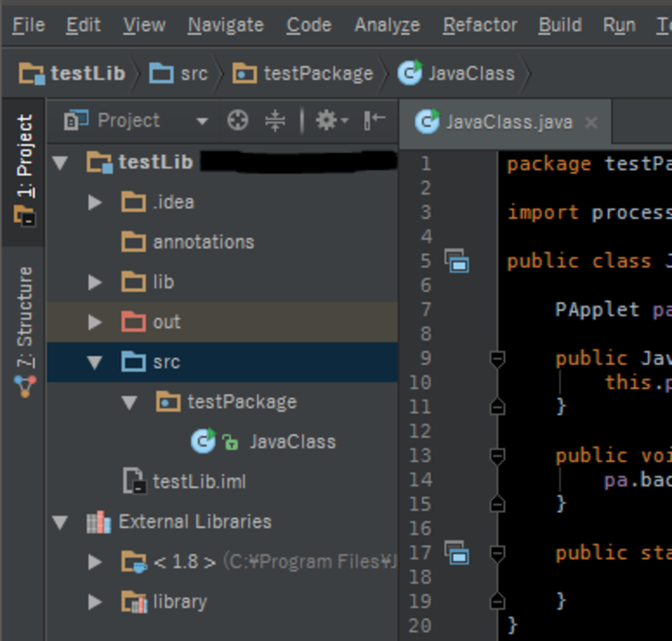
Task: Click the gutter icon on line 17
Action: click(x=457, y=553)
